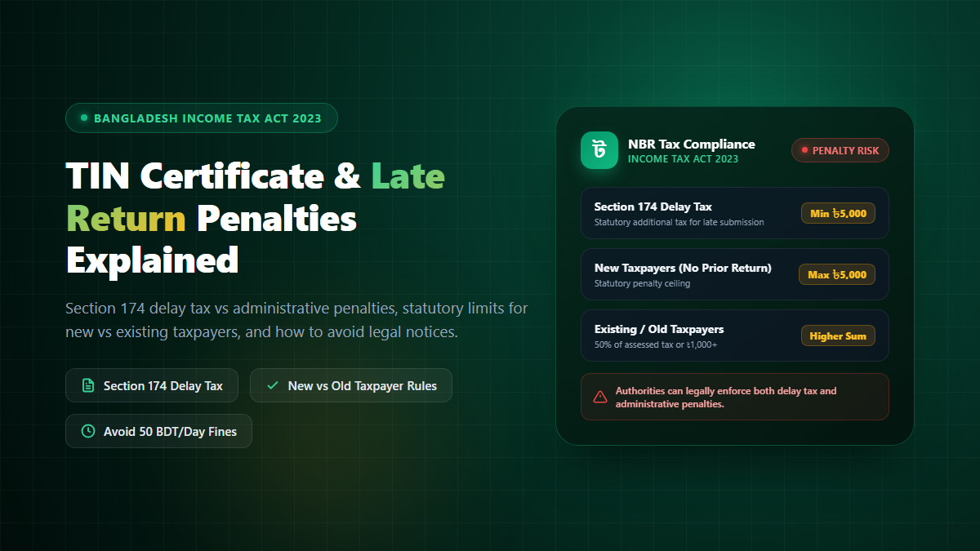Click the PENALTY RISK badge

[x=840, y=150]
